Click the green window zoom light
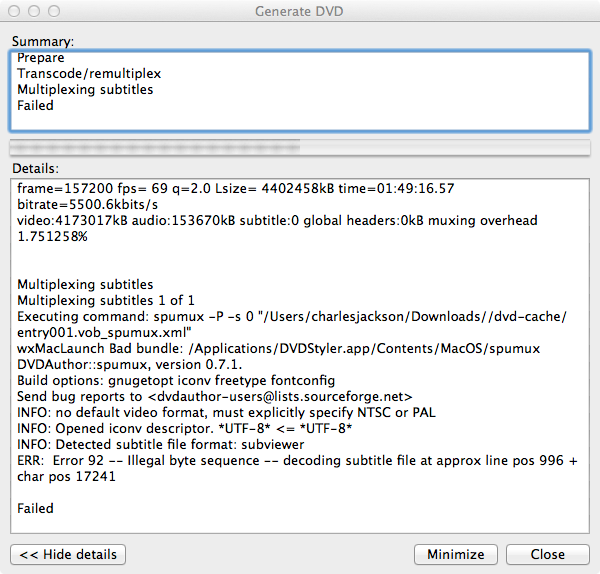The width and height of the screenshot is (600, 574). [54, 11]
